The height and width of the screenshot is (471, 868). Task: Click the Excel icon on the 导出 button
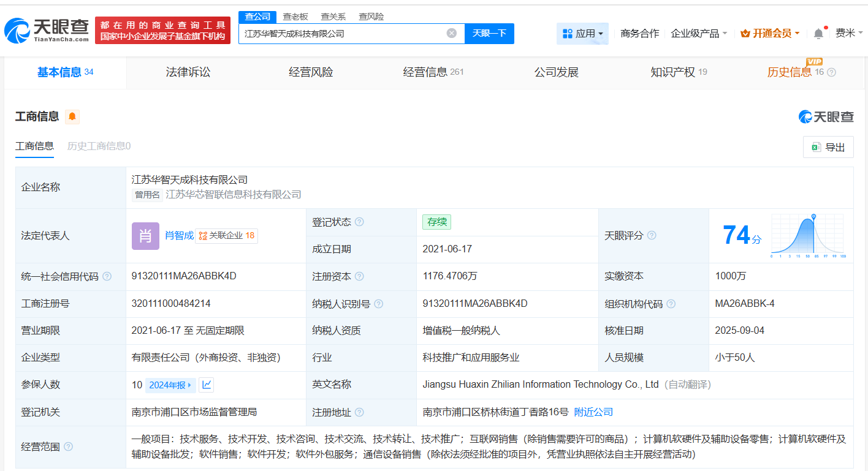[816, 146]
